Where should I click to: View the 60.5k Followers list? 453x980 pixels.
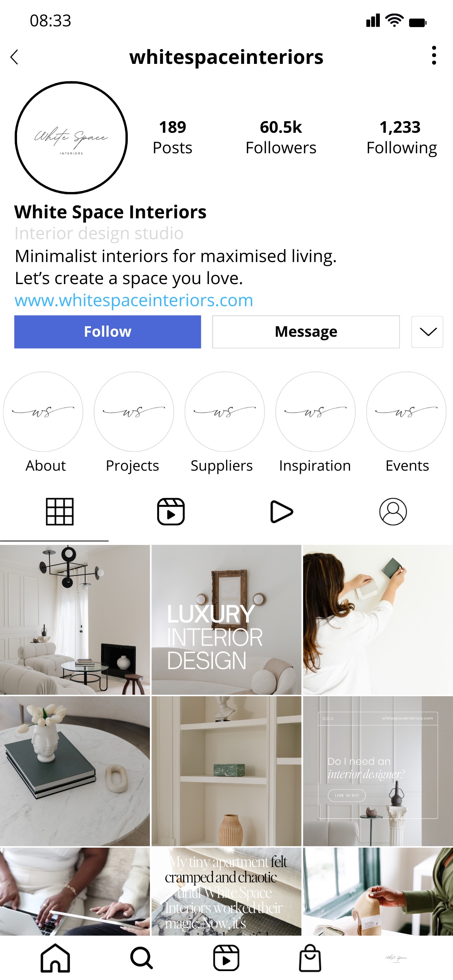(281, 137)
